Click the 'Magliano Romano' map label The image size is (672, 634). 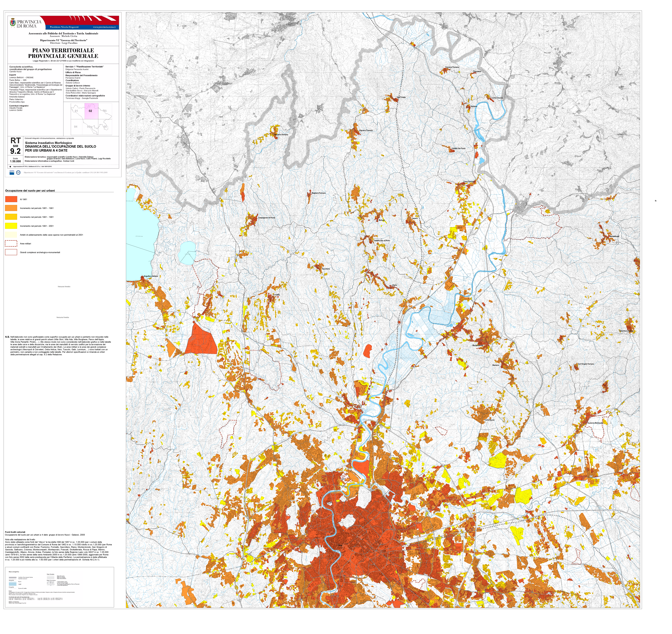(319, 193)
